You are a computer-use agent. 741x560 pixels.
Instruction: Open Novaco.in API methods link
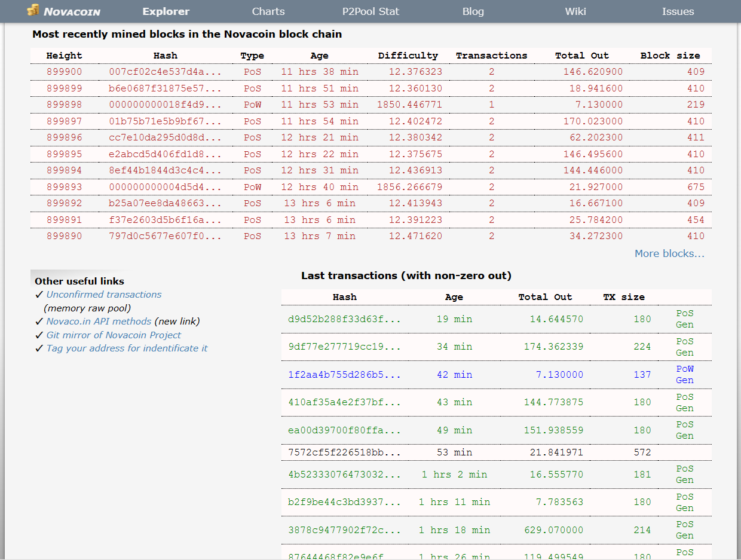99,322
